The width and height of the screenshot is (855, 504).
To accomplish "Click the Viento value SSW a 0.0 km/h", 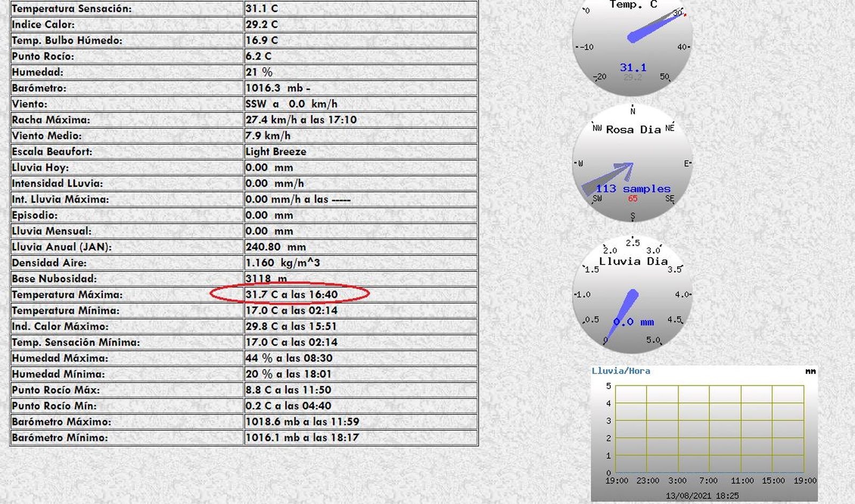I will (x=291, y=104).
